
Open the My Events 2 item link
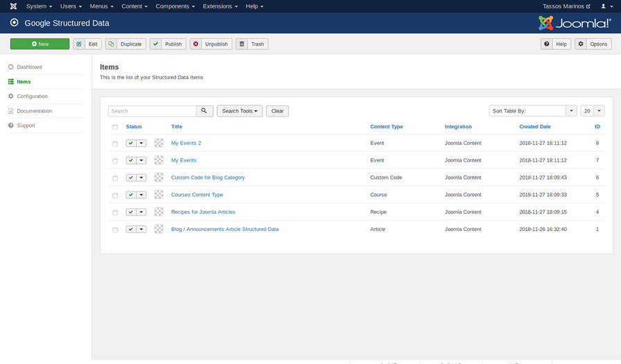coord(186,143)
